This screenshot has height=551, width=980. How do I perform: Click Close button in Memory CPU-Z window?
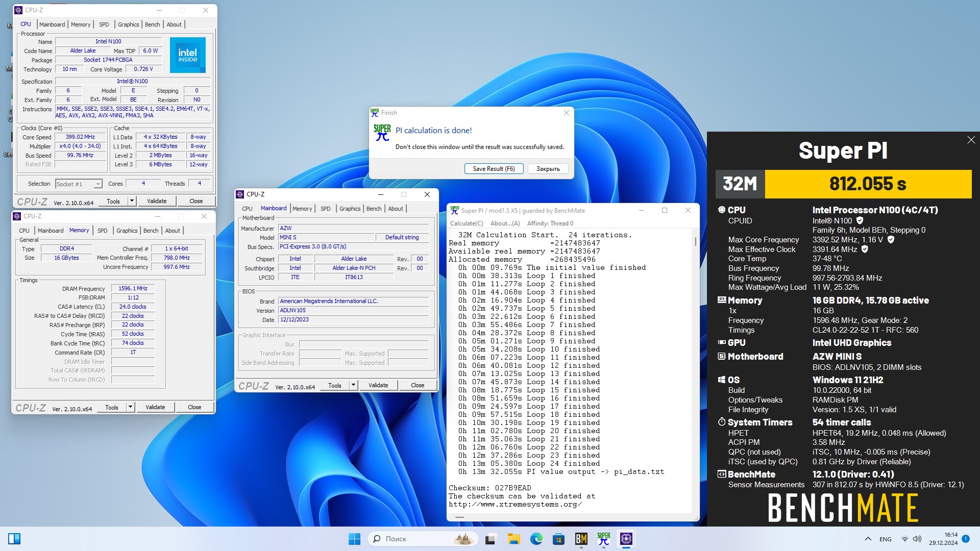[x=194, y=407]
